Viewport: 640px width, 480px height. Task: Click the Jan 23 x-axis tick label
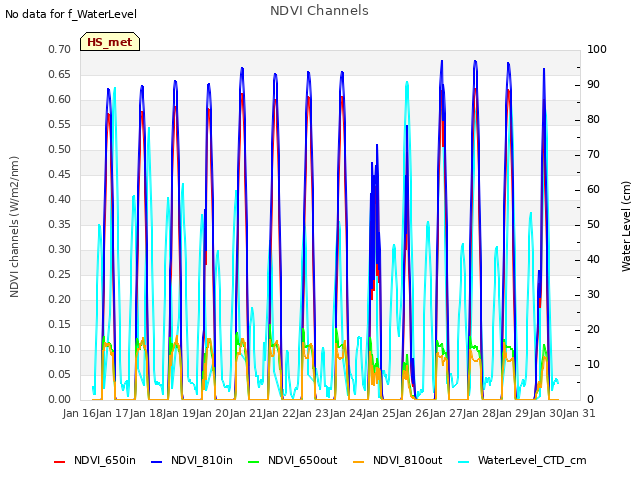pyautogui.click(x=312, y=413)
